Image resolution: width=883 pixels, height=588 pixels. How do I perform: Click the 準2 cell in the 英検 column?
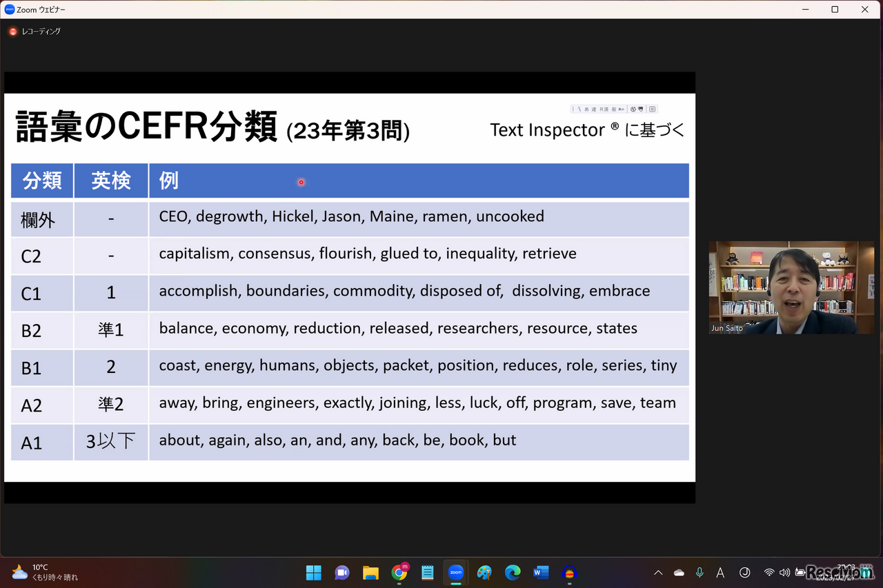[111, 405]
